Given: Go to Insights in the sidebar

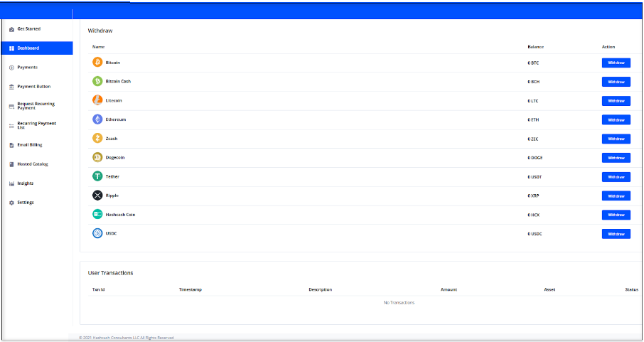Looking at the screenshot, I should click(x=25, y=183).
